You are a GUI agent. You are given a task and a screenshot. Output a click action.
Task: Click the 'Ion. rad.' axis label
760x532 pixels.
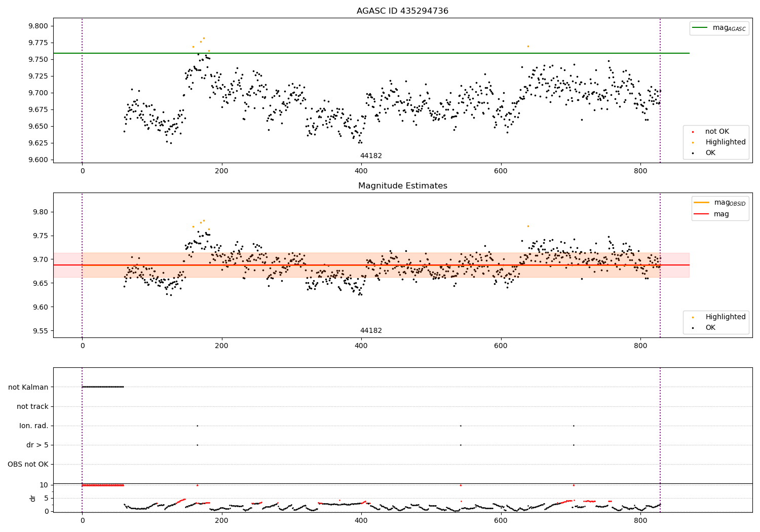click(34, 426)
